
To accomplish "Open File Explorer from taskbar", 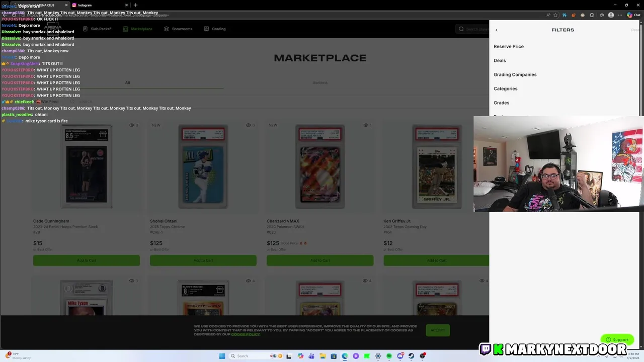I will coord(323,356).
